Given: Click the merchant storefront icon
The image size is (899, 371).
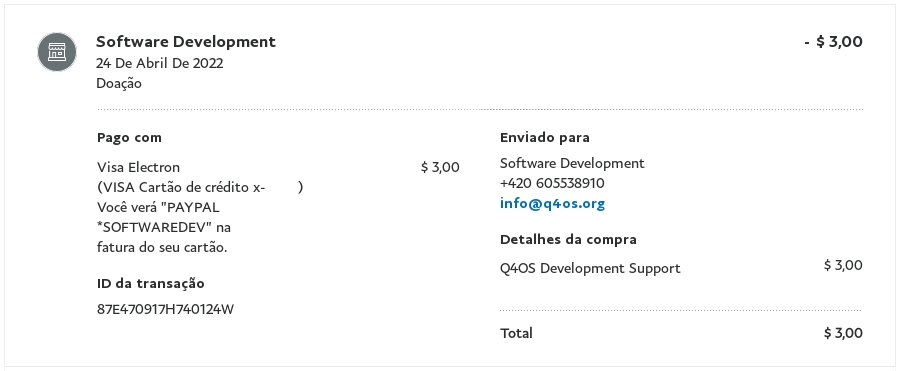Looking at the screenshot, I should [57, 52].
